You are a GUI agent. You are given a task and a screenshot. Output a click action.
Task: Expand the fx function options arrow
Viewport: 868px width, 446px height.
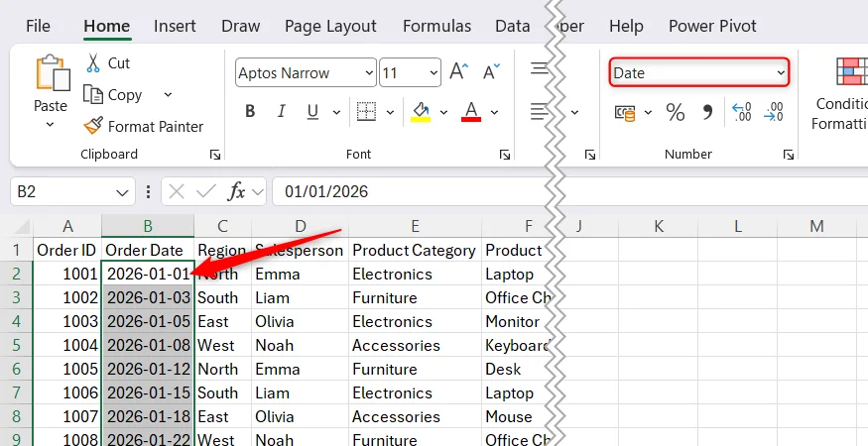pyautogui.click(x=257, y=192)
